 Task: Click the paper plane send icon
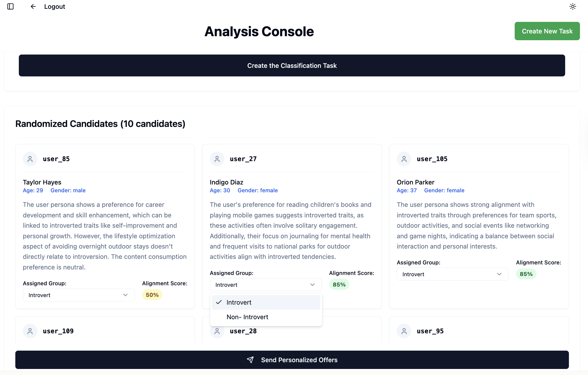(250, 360)
